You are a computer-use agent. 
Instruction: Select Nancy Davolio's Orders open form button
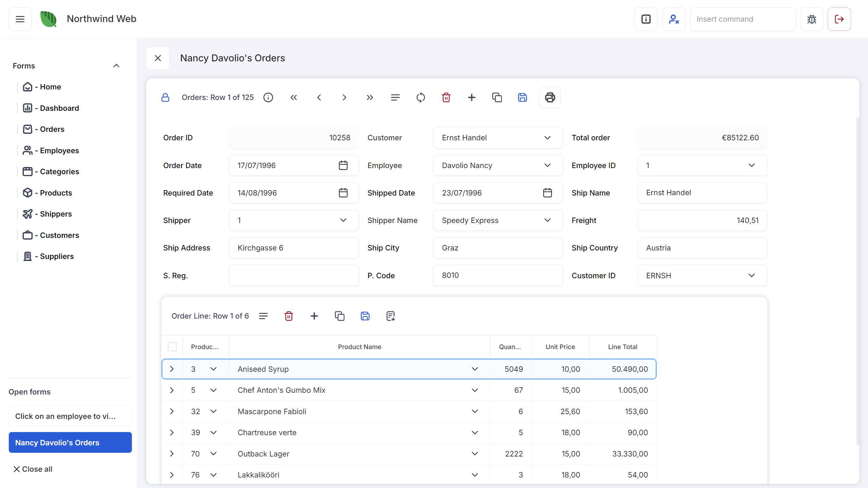tap(70, 443)
